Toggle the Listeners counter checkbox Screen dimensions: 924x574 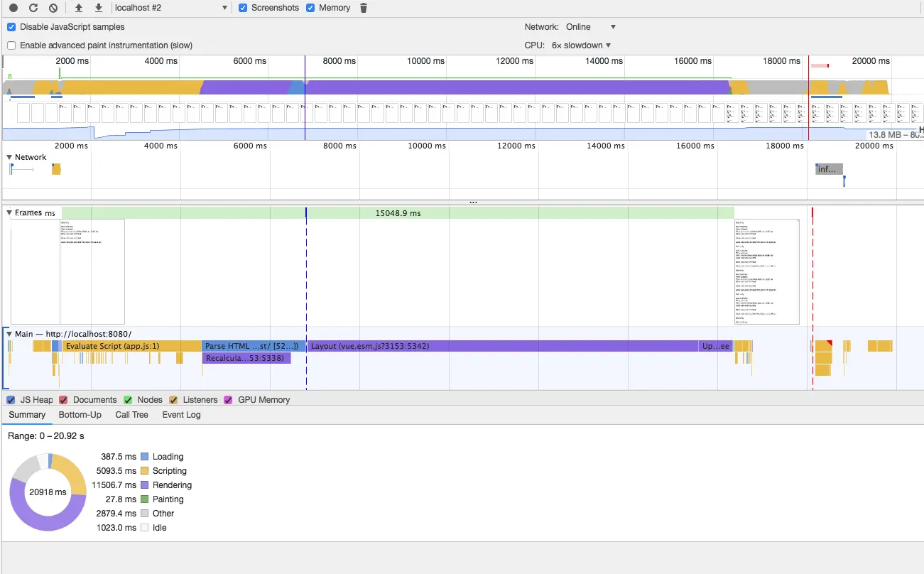(173, 400)
